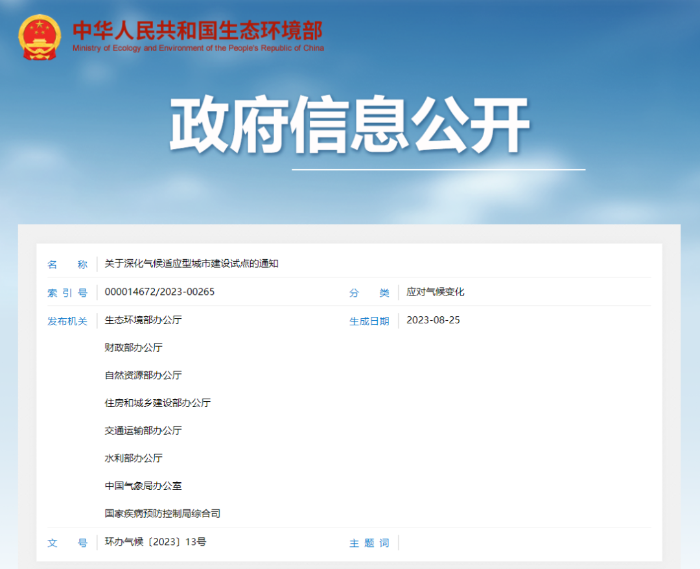Click the creation date 2023-08-25
Viewport: 700px width, 569px height.
coord(433,320)
